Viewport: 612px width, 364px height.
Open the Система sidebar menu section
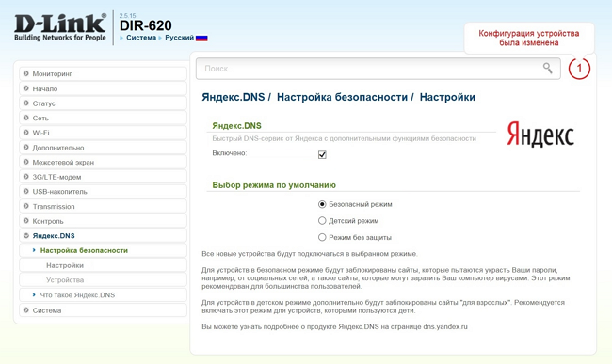pyautogui.click(x=103, y=310)
